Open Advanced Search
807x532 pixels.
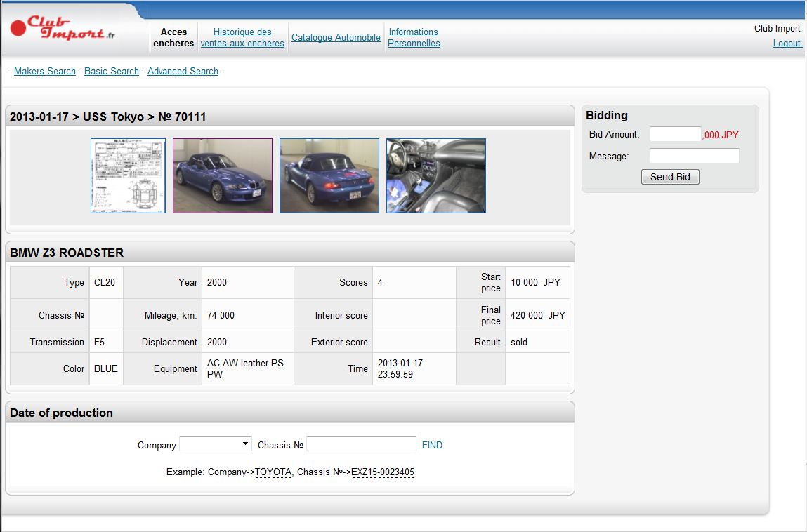click(183, 72)
